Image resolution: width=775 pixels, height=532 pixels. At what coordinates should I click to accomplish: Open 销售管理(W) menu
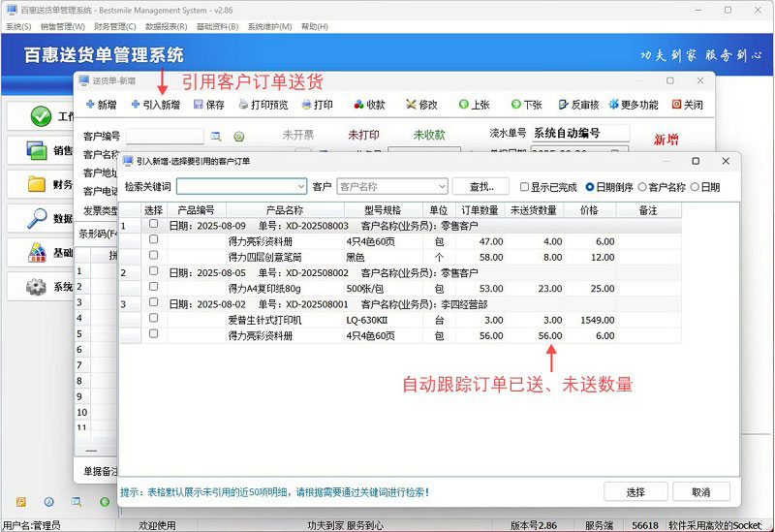(x=62, y=26)
